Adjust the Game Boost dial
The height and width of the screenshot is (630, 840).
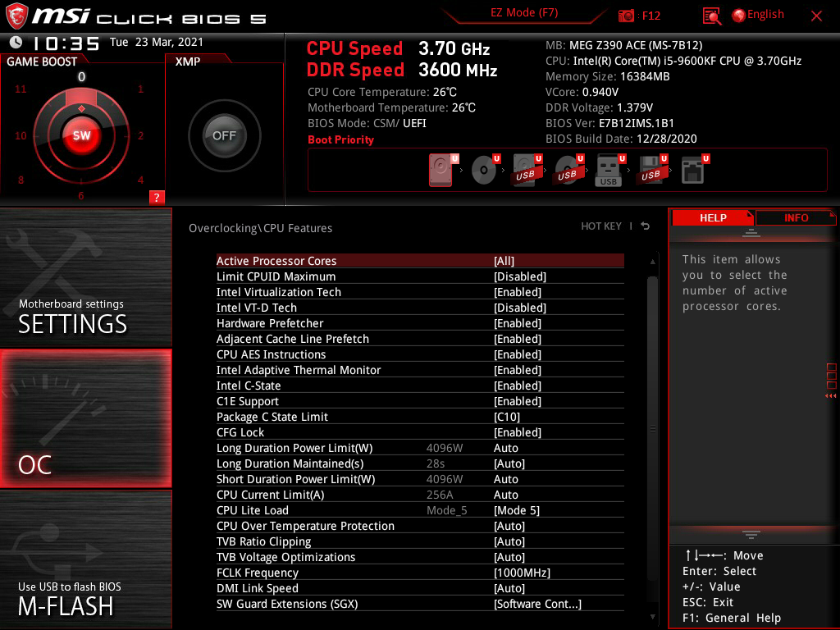81,136
